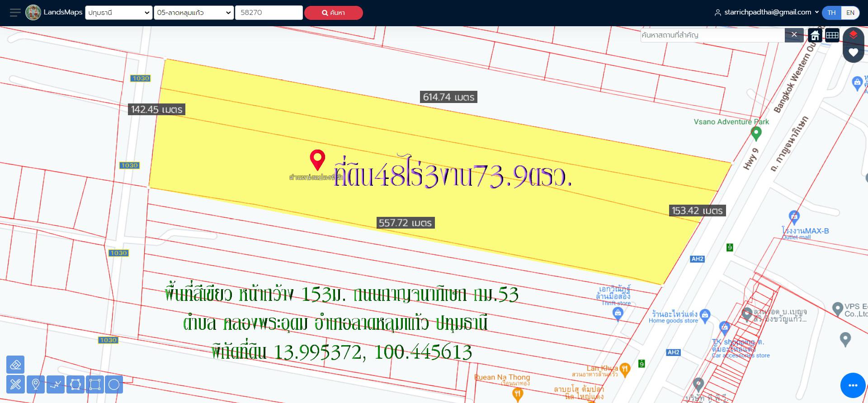Viewport: 868px width, 403px height.
Task: Click the ค้นหาสถานที่สำคัญ search field
Action: 712,35
